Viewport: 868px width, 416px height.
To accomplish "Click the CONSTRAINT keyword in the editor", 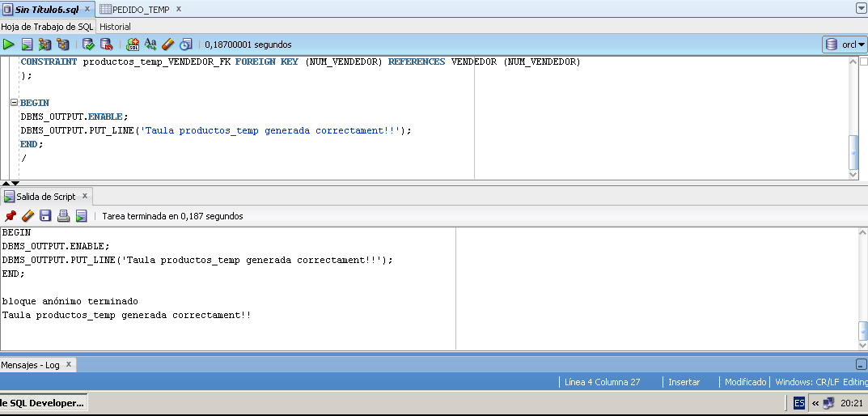I will tap(49, 62).
